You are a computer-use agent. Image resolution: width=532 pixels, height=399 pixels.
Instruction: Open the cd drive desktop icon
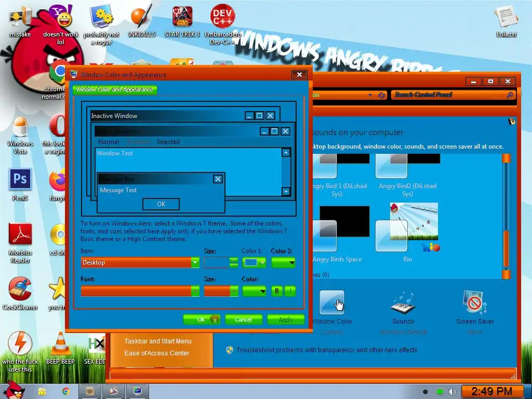[x=58, y=240]
